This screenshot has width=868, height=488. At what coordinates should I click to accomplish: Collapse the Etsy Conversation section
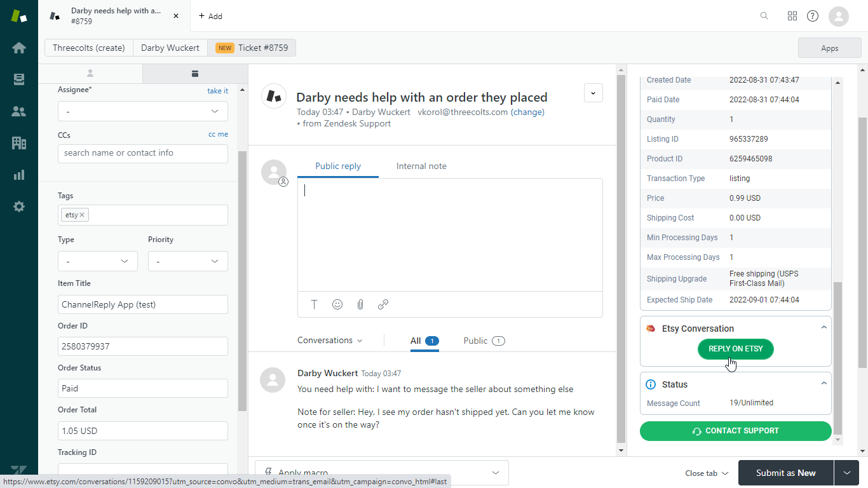[824, 327]
